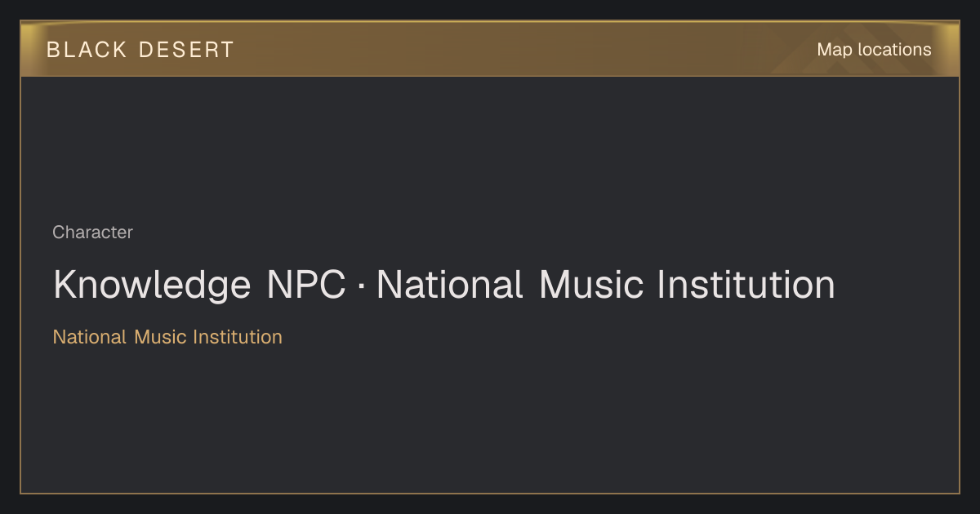Click the Knowledge NPC heading text

[199, 286]
